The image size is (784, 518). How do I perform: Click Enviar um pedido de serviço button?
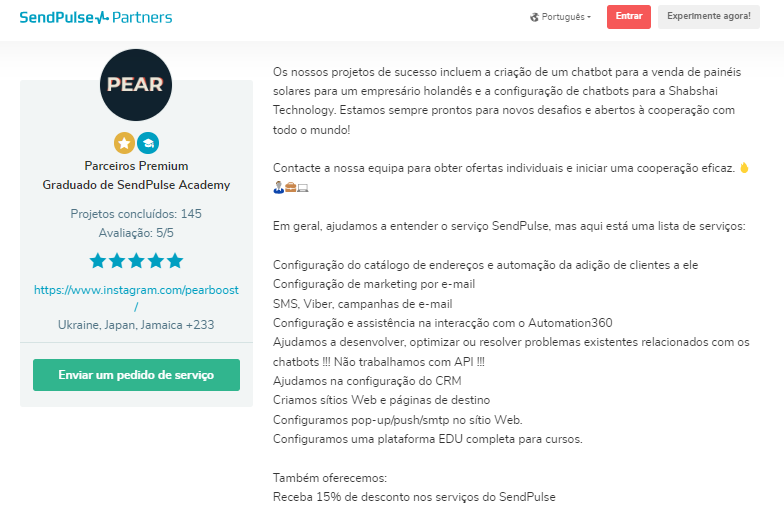[136, 375]
